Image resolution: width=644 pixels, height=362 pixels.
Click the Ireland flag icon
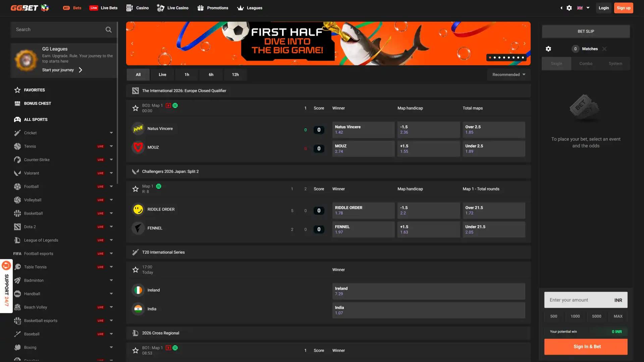tap(138, 290)
